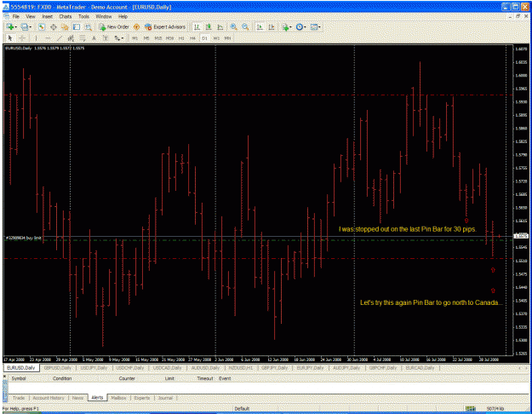Click the New Chart icon
Image resolution: width=532 pixels, height=414 pixels.
click(x=10, y=26)
